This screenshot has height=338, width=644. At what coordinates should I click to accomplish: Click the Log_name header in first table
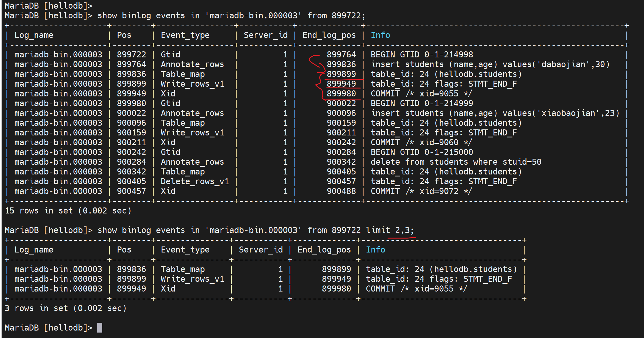pyautogui.click(x=34, y=35)
